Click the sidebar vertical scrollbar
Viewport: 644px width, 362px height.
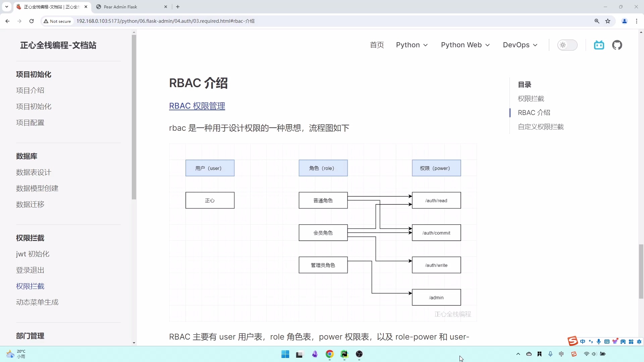pos(134,117)
